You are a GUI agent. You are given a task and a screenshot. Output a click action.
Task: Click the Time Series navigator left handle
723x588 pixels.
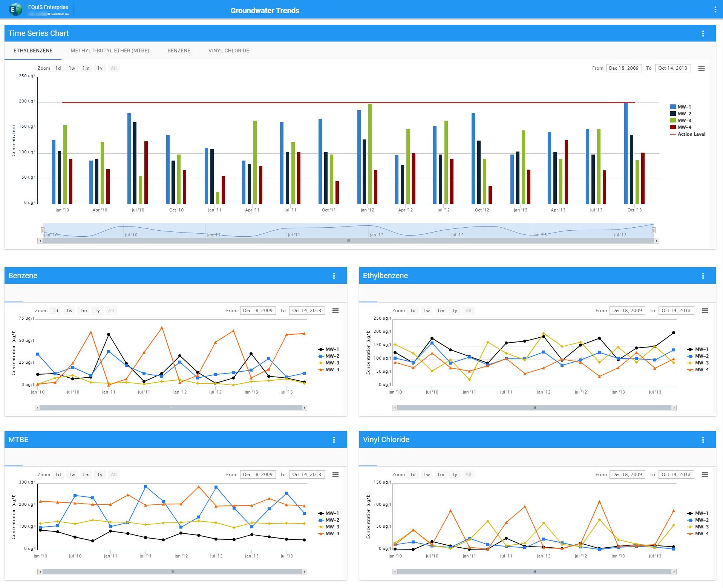click(x=43, y=230)
